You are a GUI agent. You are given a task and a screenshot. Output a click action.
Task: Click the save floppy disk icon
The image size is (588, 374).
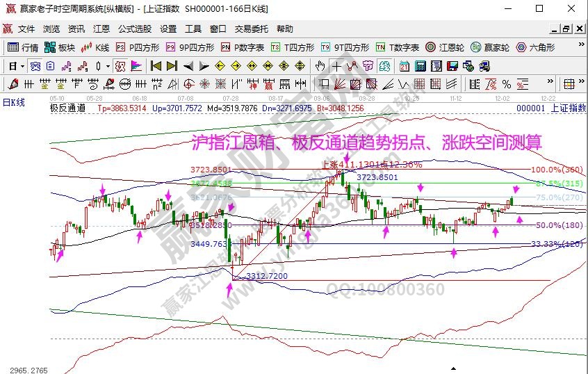coord(452,66)
